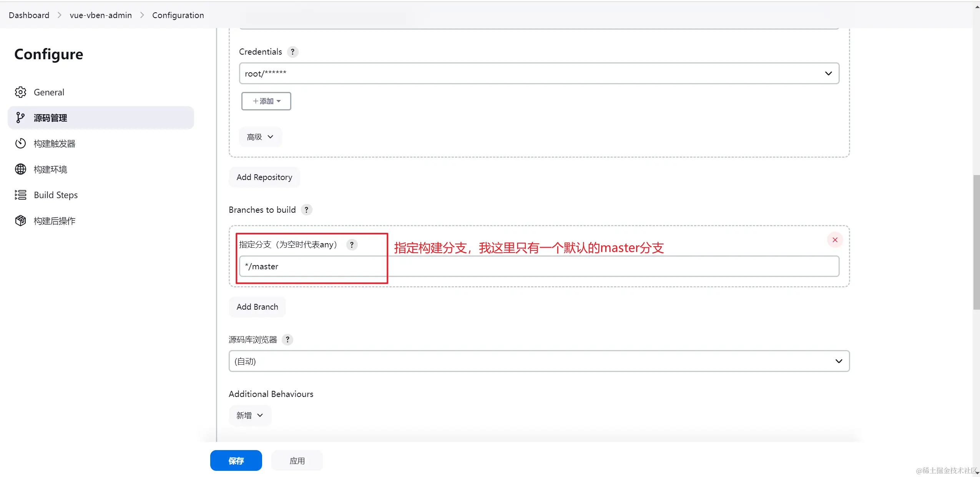This screenshot has height=477, width=980.
Task: Click the Add Repository button
Action: [x=264, y=177]
